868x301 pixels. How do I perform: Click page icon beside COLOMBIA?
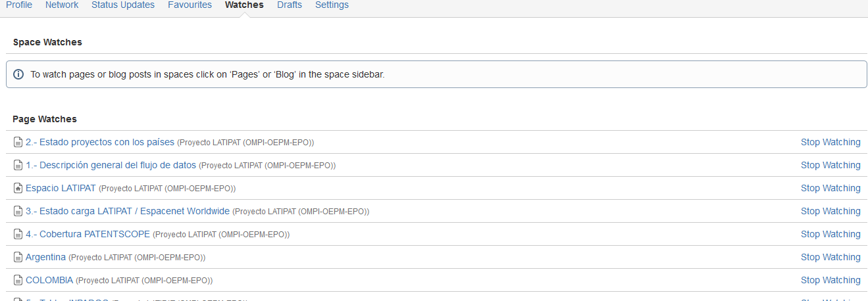pos(18,280)
